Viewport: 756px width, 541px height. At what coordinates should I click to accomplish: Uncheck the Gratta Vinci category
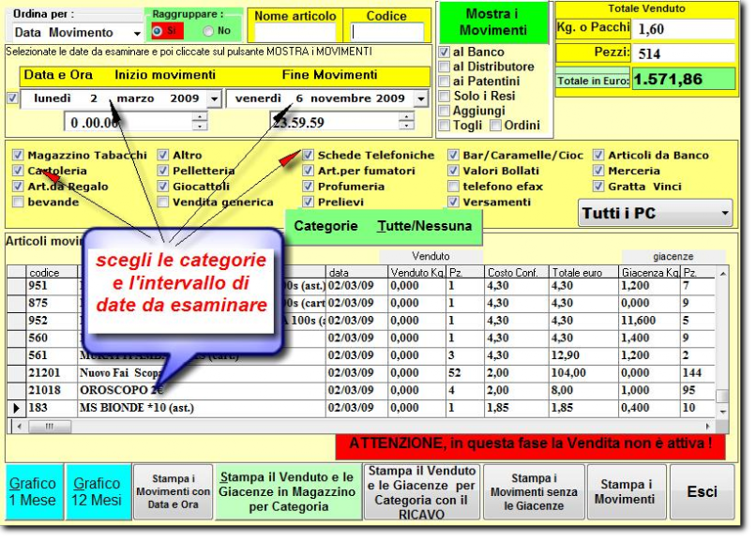pos(598,186)
